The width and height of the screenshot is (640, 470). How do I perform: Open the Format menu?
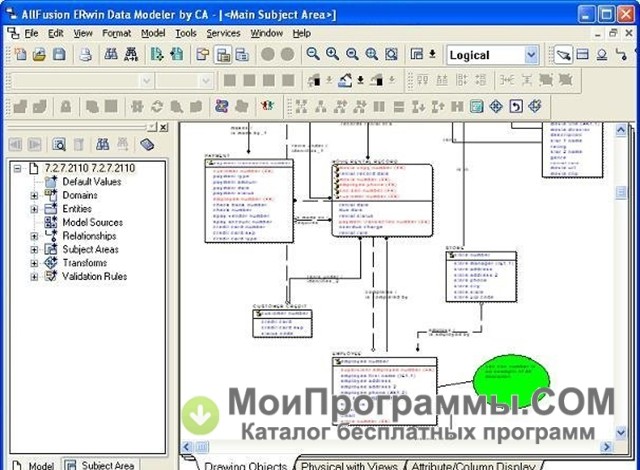[x=116, y=33]
